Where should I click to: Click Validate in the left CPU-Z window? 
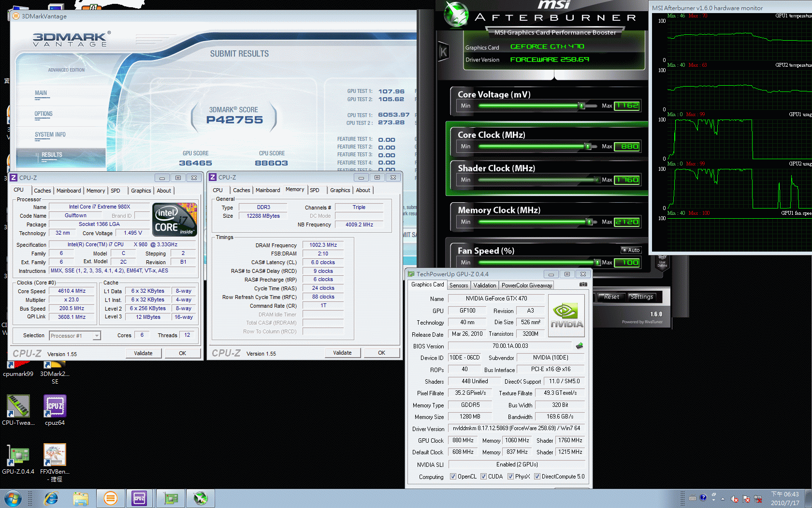click(143, 353)
